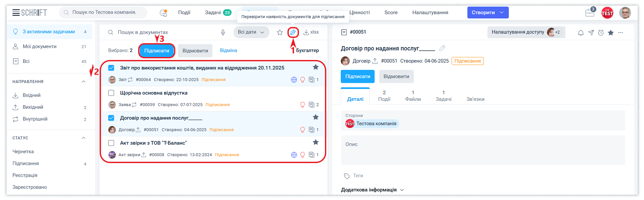Select the Акт звірки з ТОВ checkbox
This screenshot has height=200, width=644.
click(111, 143)
